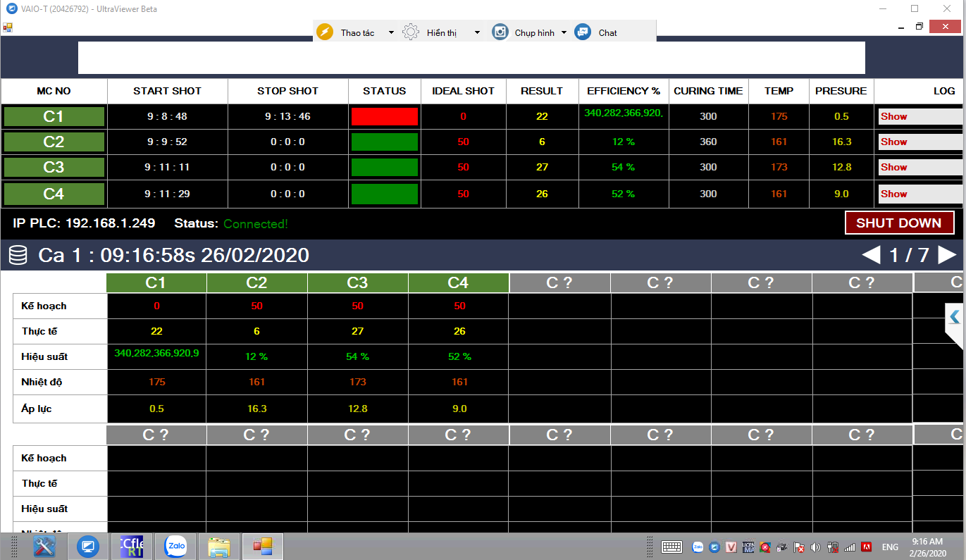This screenshot has width=966, height=560.
Task: Open the file explorer taskbar icon
Action: tap(219, 546)
